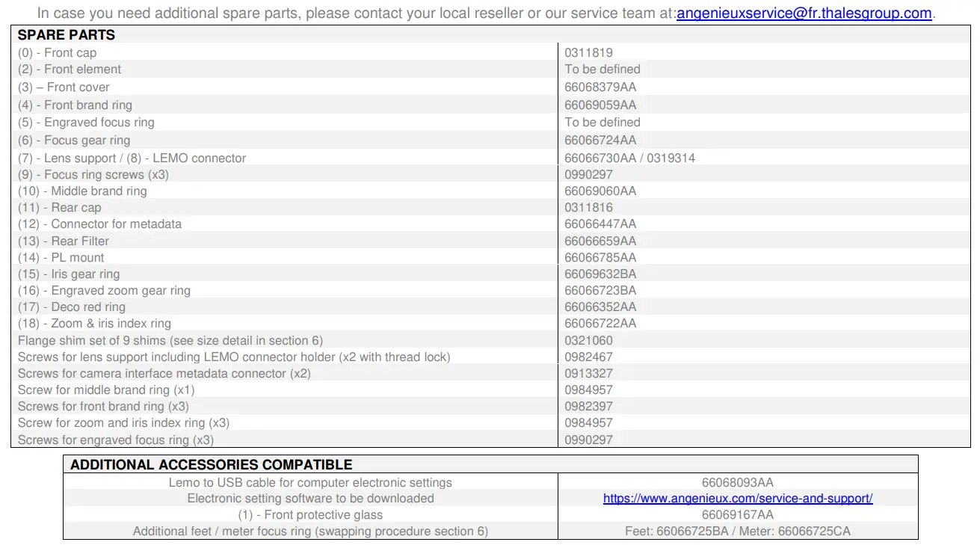Click part number 66066785AA
980x548 pixels.
[x=601, y=258]
